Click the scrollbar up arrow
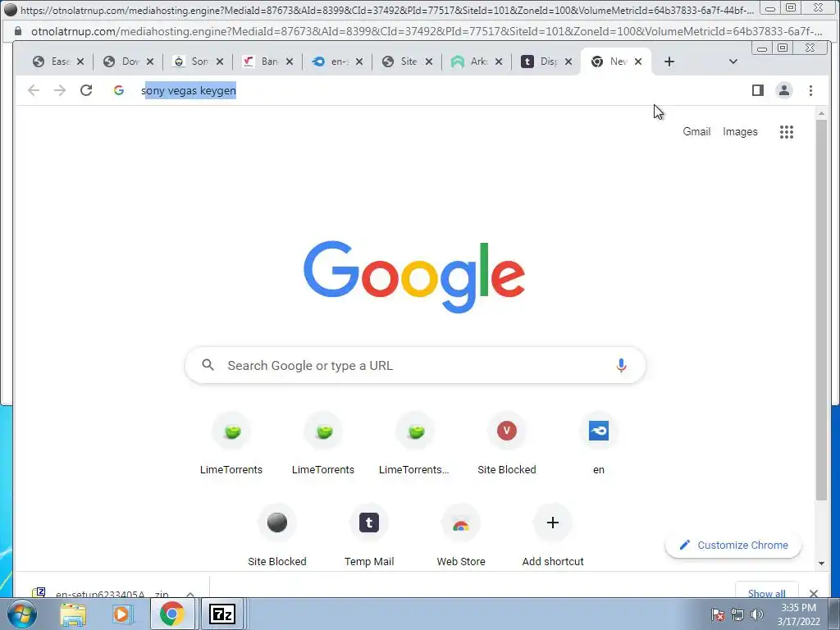840x630 pixels. point(821,113)
